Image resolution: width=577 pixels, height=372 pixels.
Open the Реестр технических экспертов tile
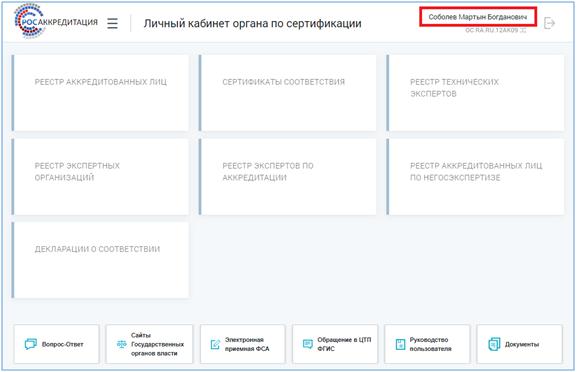(x=475, y=93)
